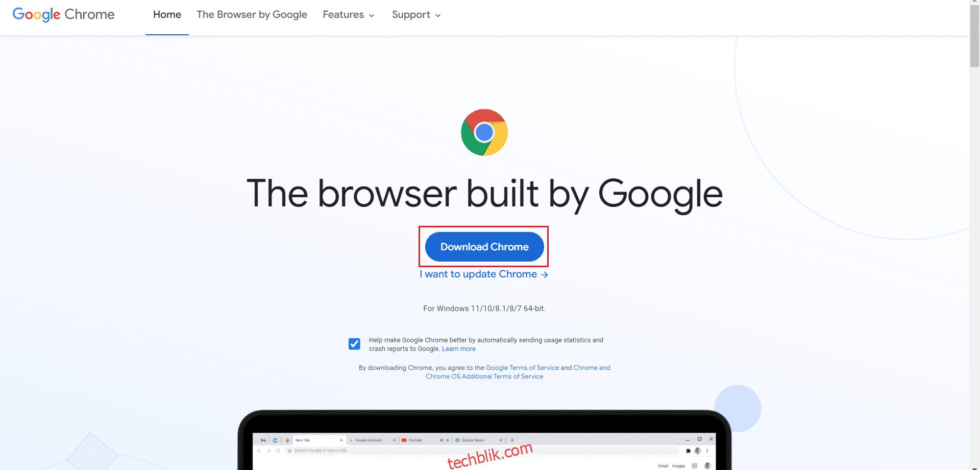Click the Google Chrome logo in header

click(63, 14)
